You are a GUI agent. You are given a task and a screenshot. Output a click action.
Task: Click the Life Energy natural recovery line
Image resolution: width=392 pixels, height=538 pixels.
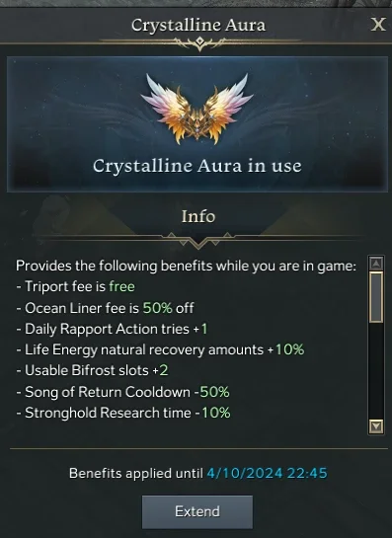click(x=160, y=349)
